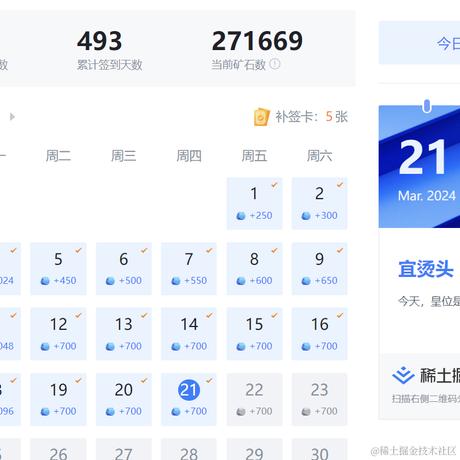This screenshot has width=460, height=460.
Task: Click the 宜烫头 fortune heading
Action: 426,269
